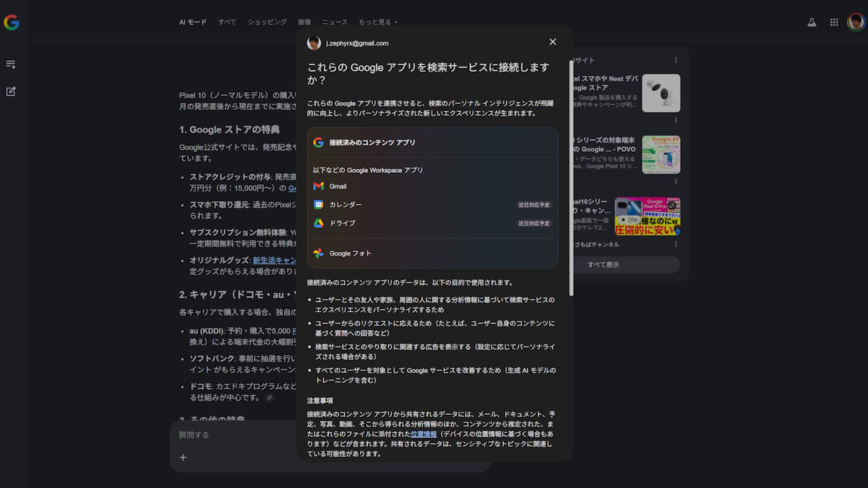Open the Google apps grid icon
The height and width of the screenshot is (488, 868).
[834, 22]
